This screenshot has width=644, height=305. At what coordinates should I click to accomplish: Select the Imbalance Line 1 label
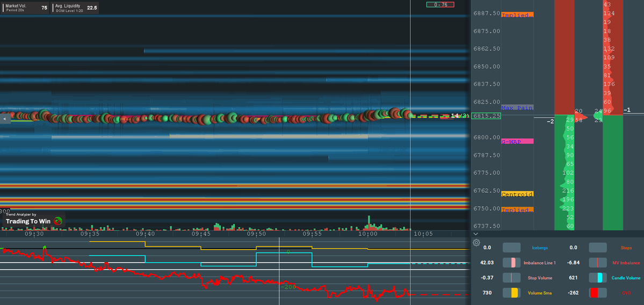[x=540, y=263]
